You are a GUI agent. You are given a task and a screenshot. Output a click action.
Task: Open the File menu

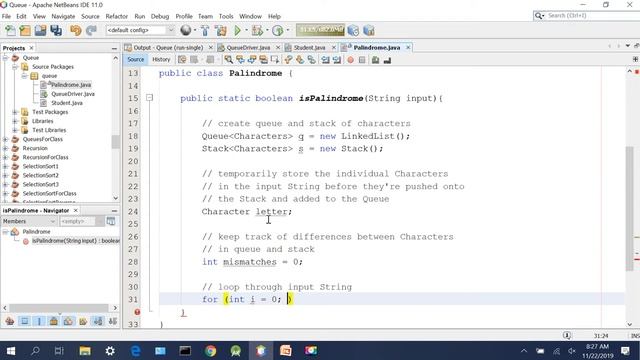(6, 16)
